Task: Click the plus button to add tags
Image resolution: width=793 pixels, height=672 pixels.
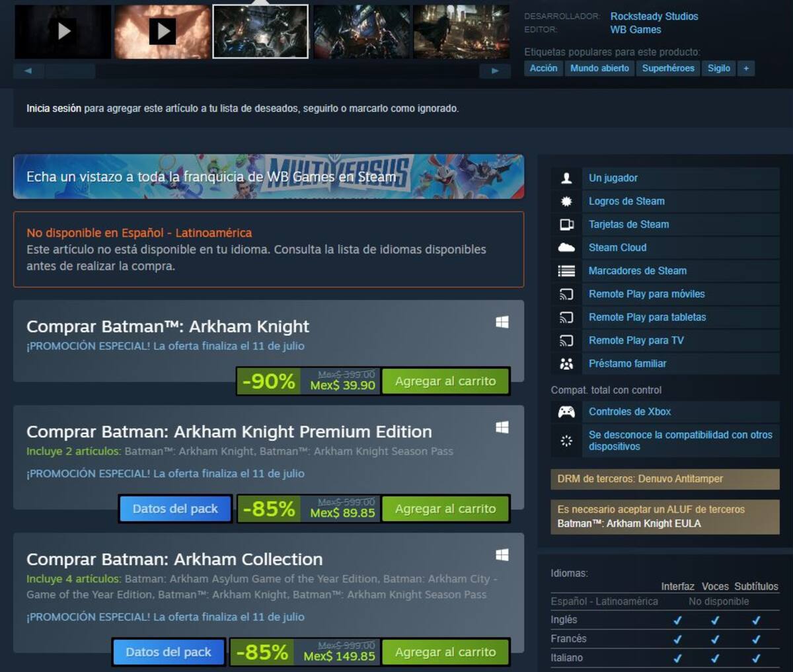Action: click(746, 68)
